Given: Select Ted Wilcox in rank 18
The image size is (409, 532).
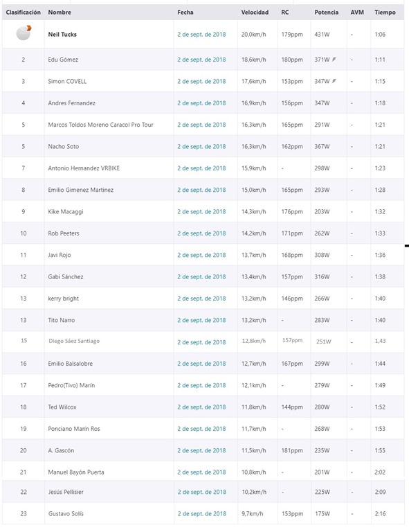Looking at the screenshot, I should pos(62,407).
